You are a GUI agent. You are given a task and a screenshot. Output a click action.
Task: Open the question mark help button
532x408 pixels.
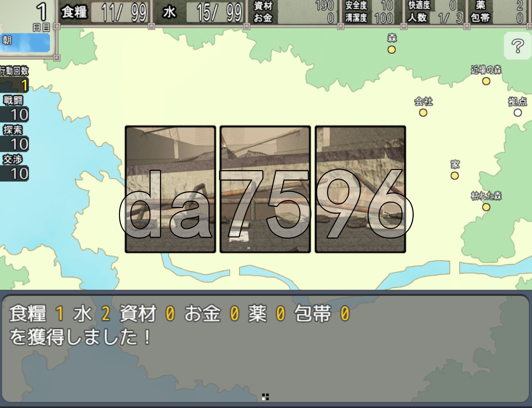tap(518, 46)
